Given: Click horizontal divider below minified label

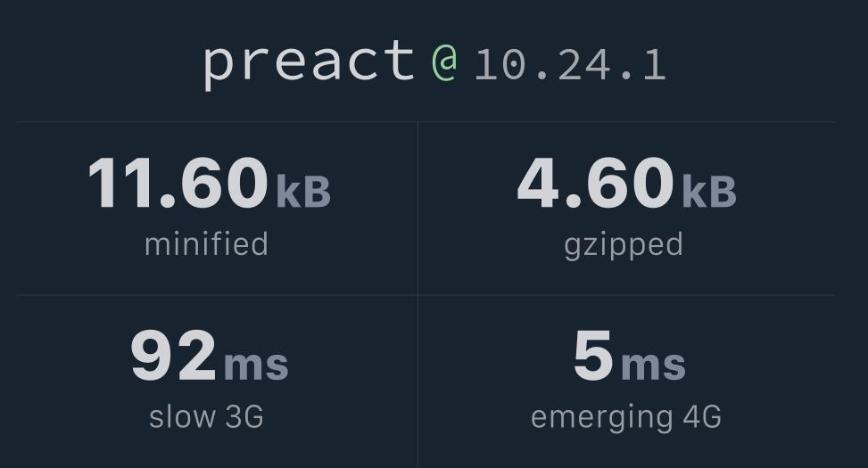Looking at the screenshot, I should click(217, 295).
